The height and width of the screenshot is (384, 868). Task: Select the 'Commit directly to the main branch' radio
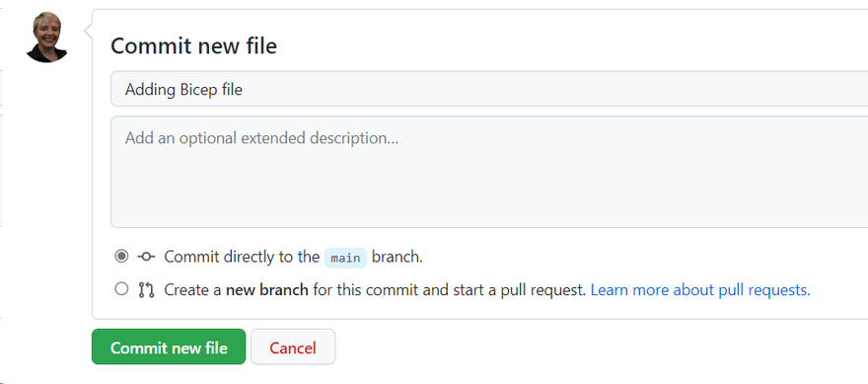(121, 256)
